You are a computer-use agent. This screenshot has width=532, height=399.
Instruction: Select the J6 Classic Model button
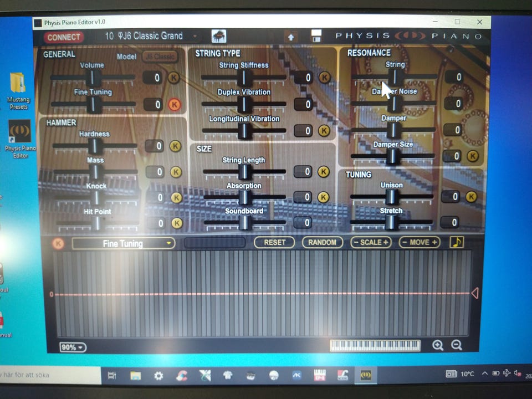pyautogui.click(x=160, y=57)
